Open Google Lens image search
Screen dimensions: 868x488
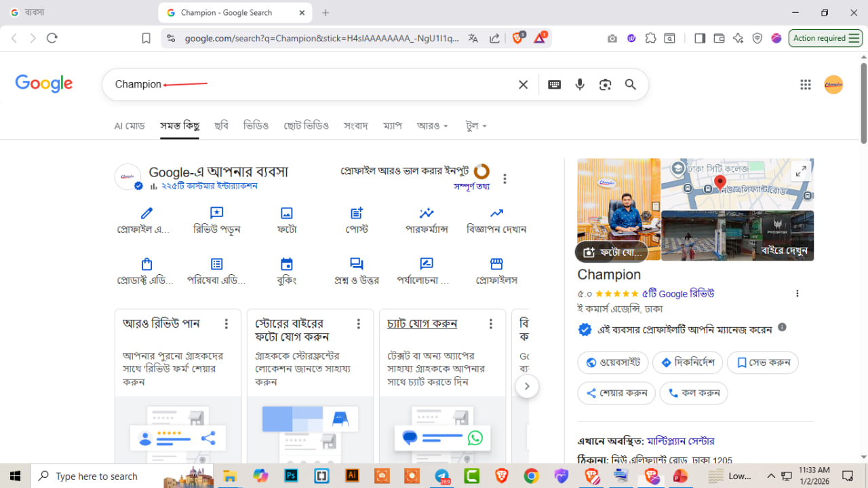605,85
